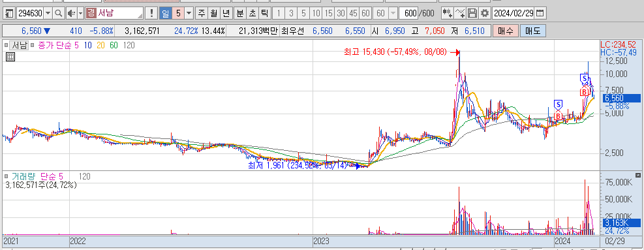Select the 1 interval button

[x=279, y=13]
